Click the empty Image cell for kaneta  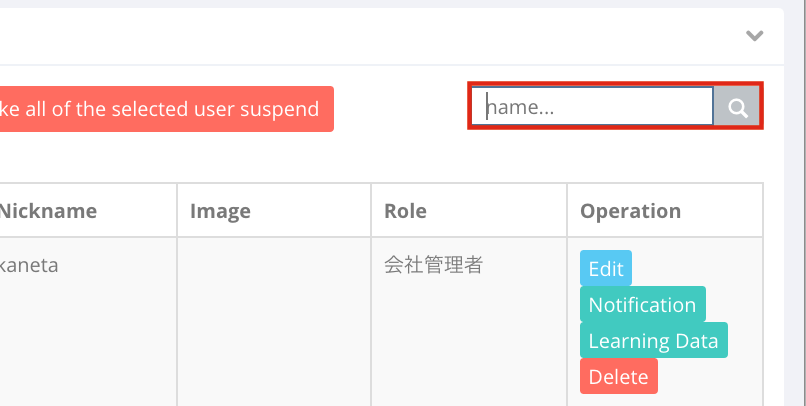coord(274,321)
